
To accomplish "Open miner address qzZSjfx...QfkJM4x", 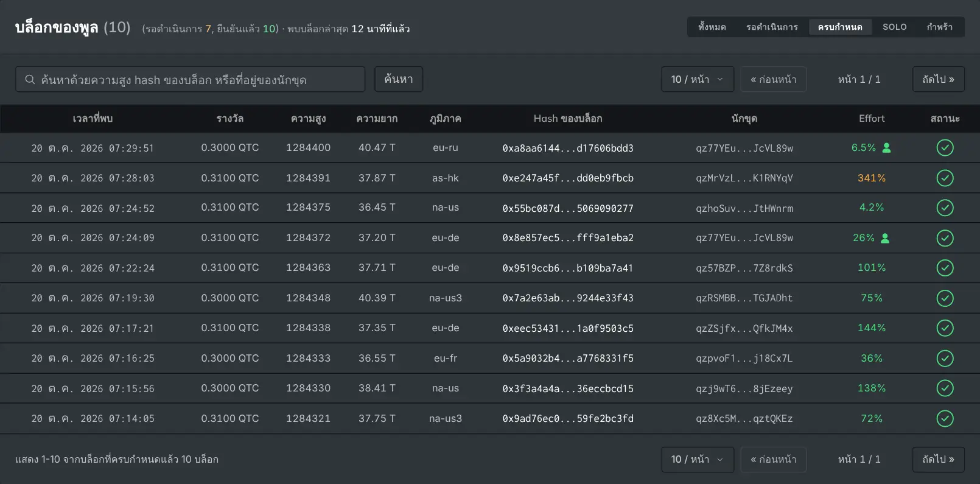I will point(744,328).
